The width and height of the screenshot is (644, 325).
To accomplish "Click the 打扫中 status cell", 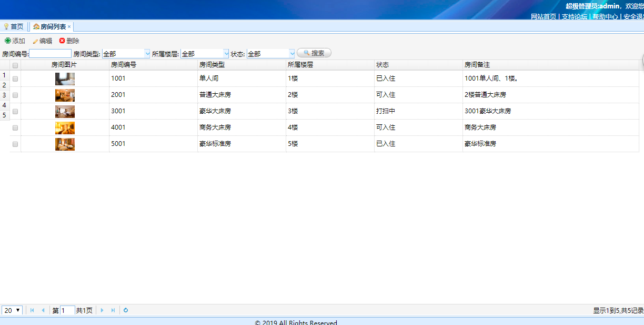I will point(418,111).
